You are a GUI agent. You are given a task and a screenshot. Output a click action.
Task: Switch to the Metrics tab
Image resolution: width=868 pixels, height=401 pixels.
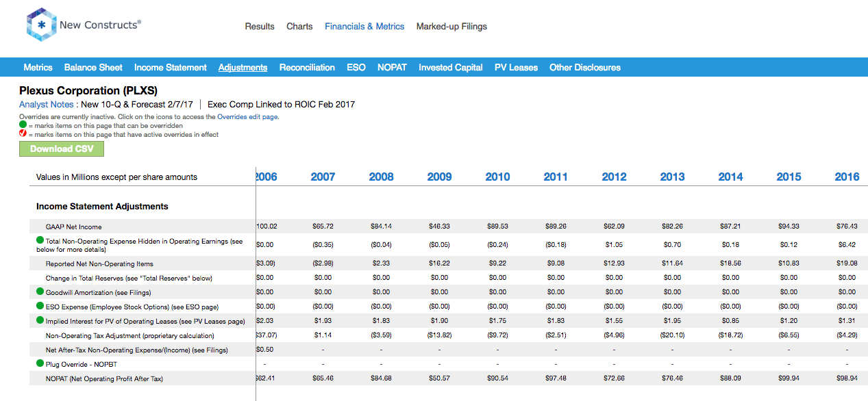pos(38,67)
